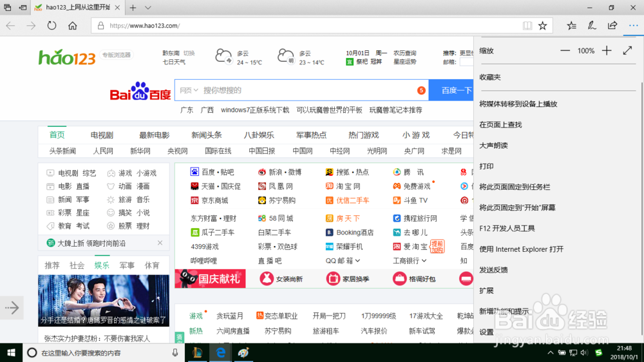Zoom out with the minus button
Viewport: 644px width, 362px height.
tap(565, 51)
